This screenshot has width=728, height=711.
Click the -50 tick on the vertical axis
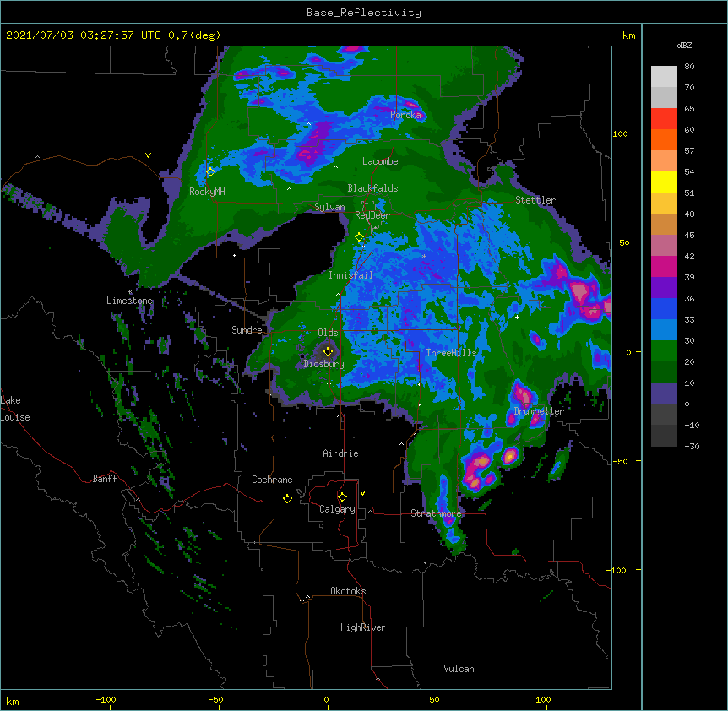(x=620, y=461)
